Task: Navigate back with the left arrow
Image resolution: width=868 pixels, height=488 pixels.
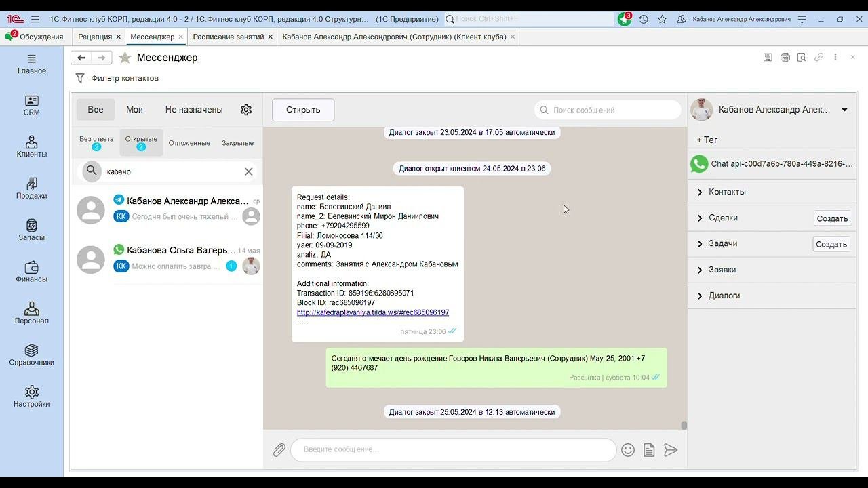Action: [81, 58]
